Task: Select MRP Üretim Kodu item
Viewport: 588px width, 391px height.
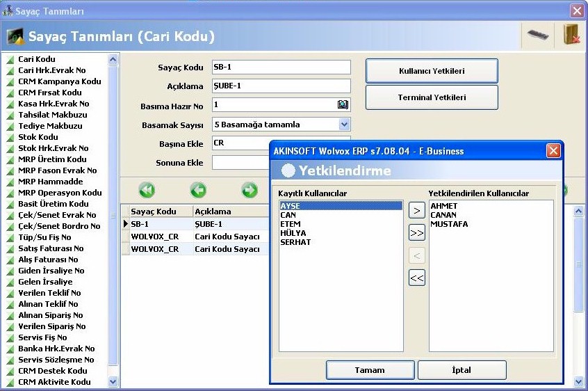Action: click(x=52, y=159)
